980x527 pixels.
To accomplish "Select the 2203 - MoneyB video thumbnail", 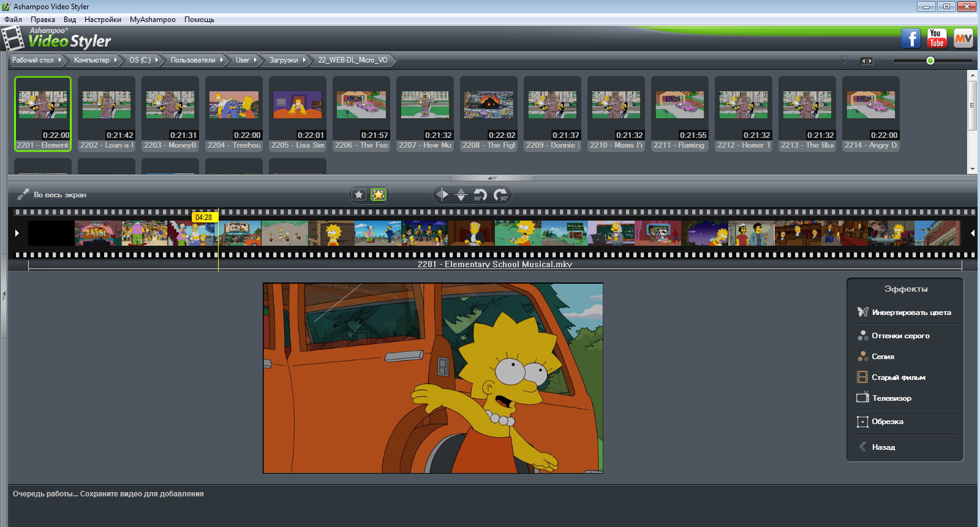I will coord(170,114).
